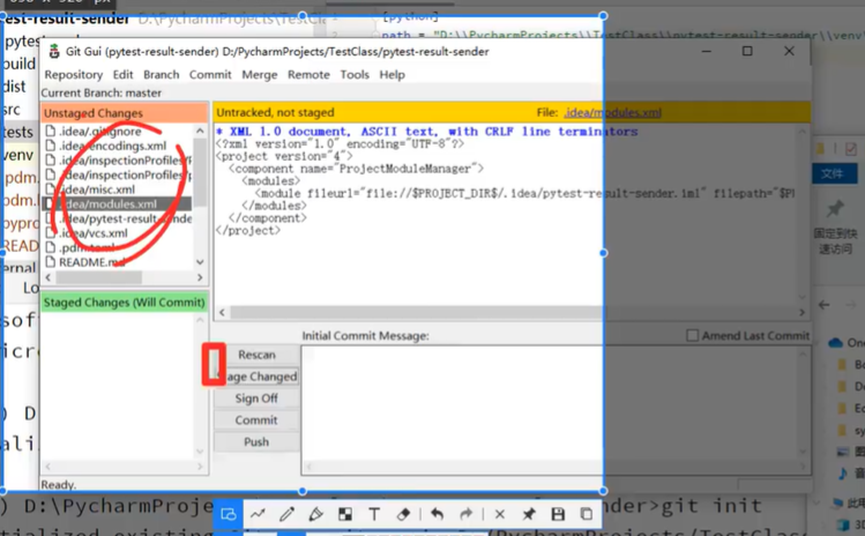This screenshot has height=536, width=865.
Task: Copy the screenshot to the clipboard
Action: tap(586, 514)
